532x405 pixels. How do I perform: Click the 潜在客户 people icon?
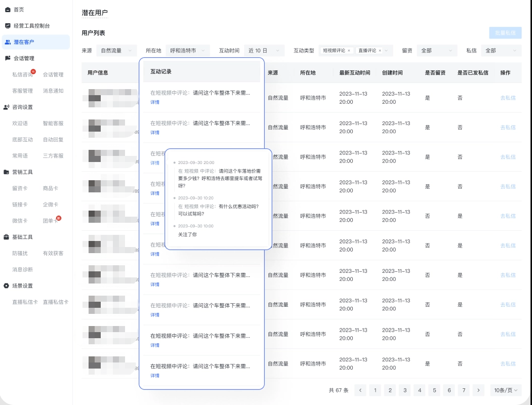click(8, 42)
